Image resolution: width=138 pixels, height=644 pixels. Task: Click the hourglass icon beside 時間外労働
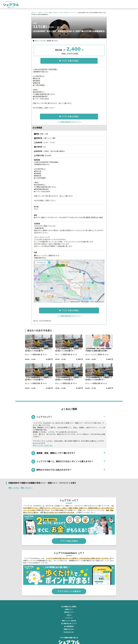(35, 156)
